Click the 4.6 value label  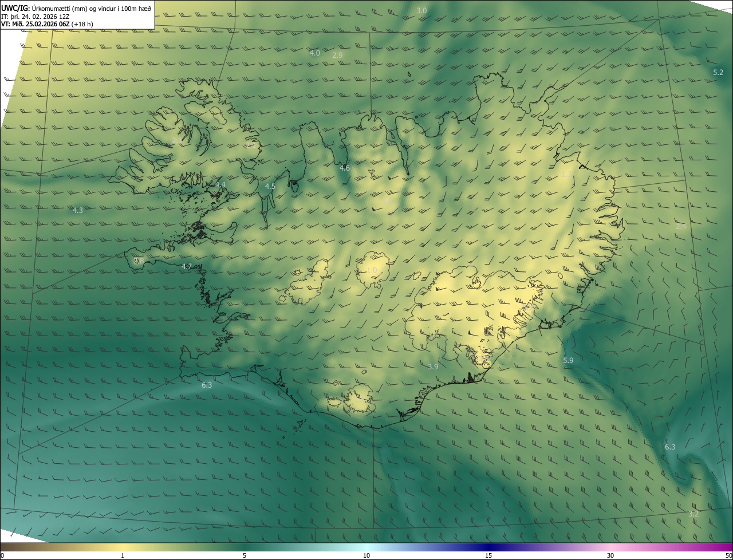[x=344, y=168]
